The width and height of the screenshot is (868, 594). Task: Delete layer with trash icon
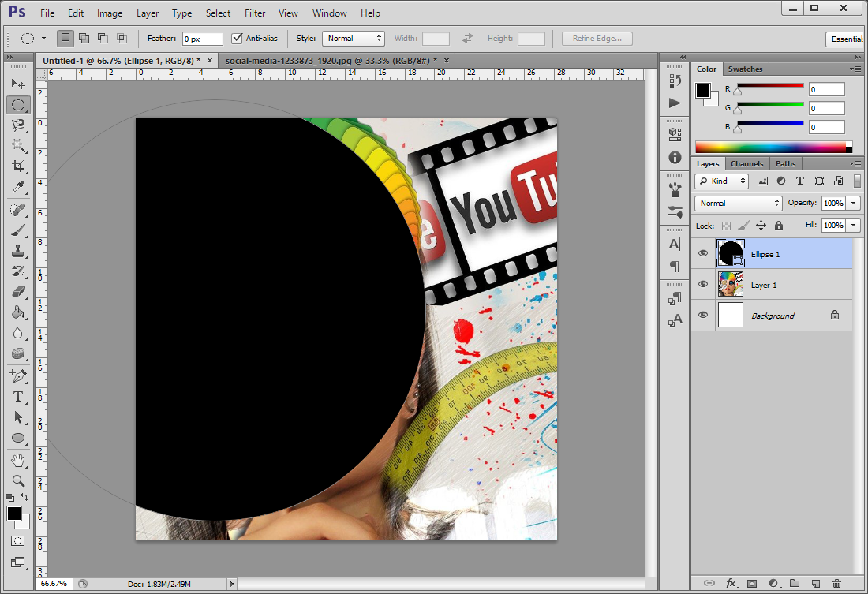pos(836,583)
